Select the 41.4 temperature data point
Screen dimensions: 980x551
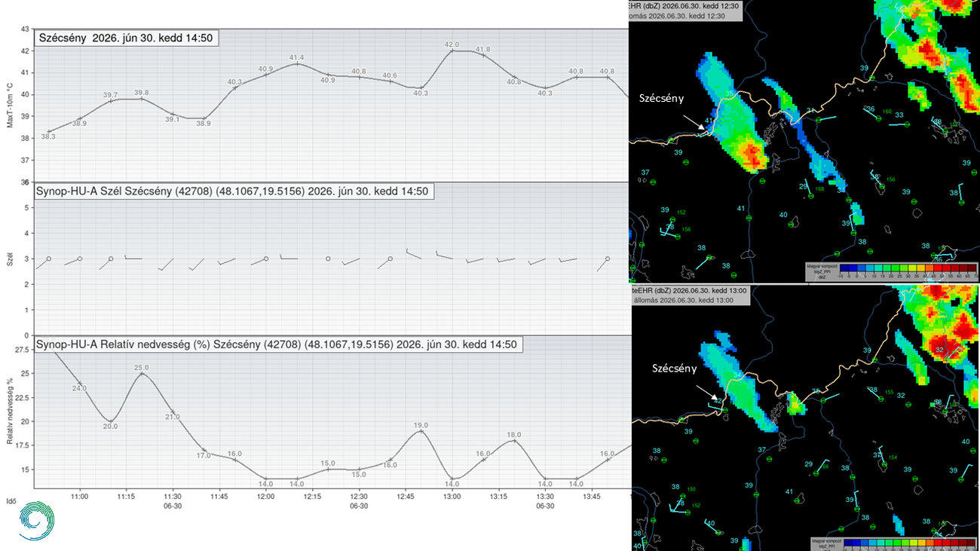tap(297, 63)
